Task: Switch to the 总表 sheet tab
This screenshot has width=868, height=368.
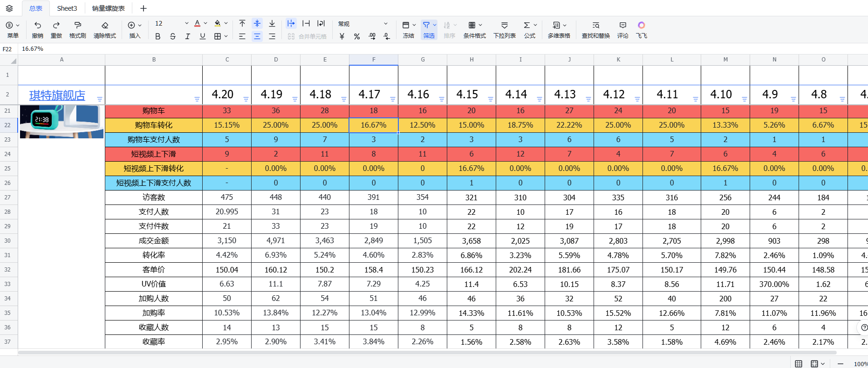Action: (x=36, y=8)
